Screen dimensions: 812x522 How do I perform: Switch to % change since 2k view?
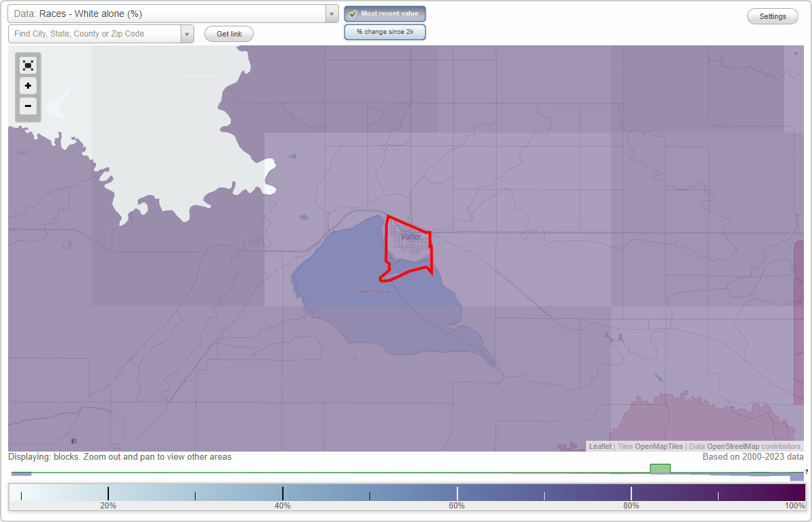pyautogui.click(x=385, y=31)
